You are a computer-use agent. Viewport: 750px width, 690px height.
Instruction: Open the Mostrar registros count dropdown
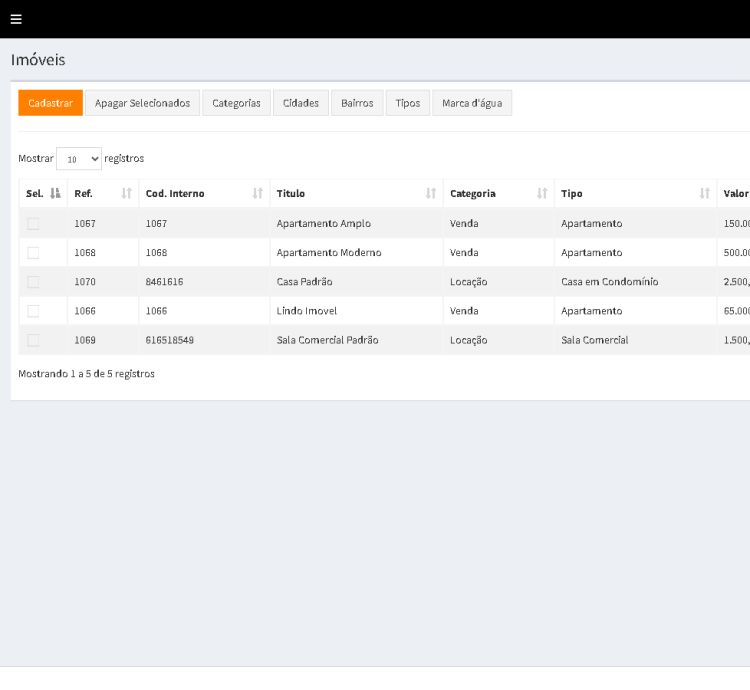(79, 159)
